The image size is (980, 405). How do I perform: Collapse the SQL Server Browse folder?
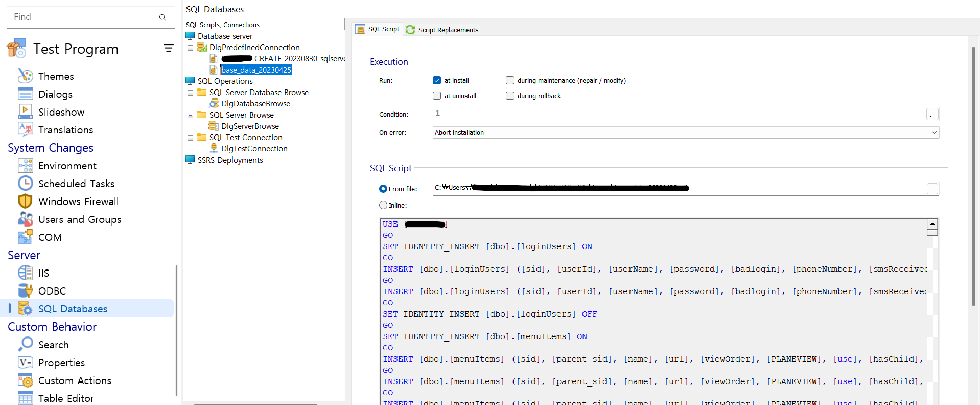[x=190, y=115]
